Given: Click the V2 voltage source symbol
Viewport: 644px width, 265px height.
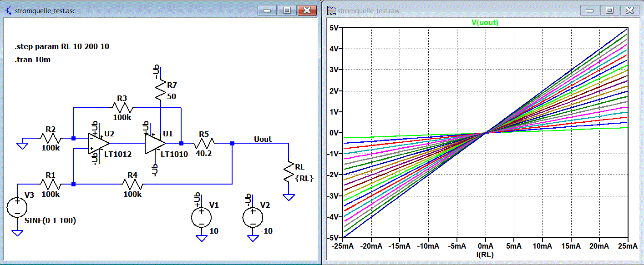Looking at the screenshot, I should pyautogui.click(x=252, y=216).
